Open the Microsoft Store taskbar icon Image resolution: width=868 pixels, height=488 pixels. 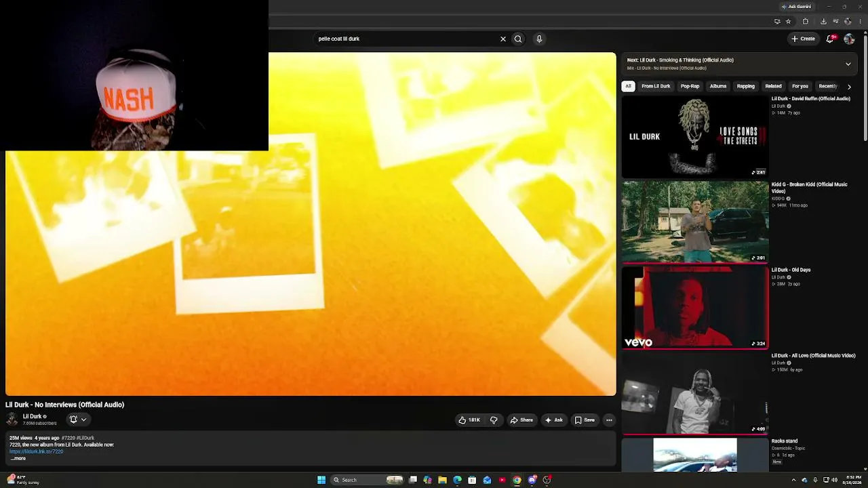pos(472,480)
